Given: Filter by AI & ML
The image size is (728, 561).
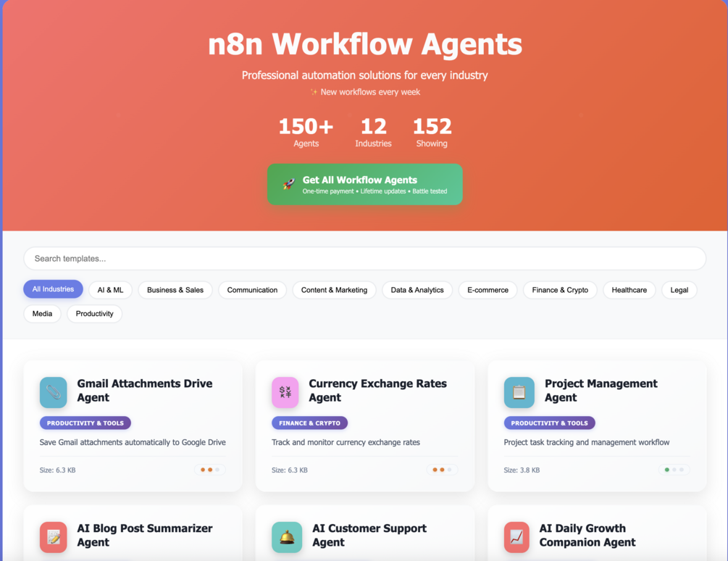Looking at the screenshot, I should pyautogui.click(x=111, y=290).
